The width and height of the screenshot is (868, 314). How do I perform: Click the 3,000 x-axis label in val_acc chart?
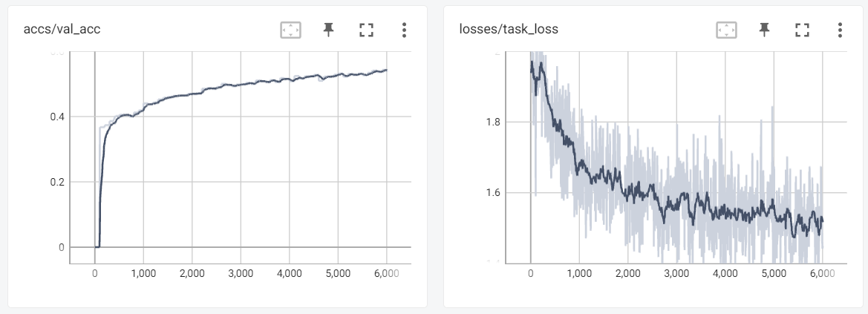241,273
